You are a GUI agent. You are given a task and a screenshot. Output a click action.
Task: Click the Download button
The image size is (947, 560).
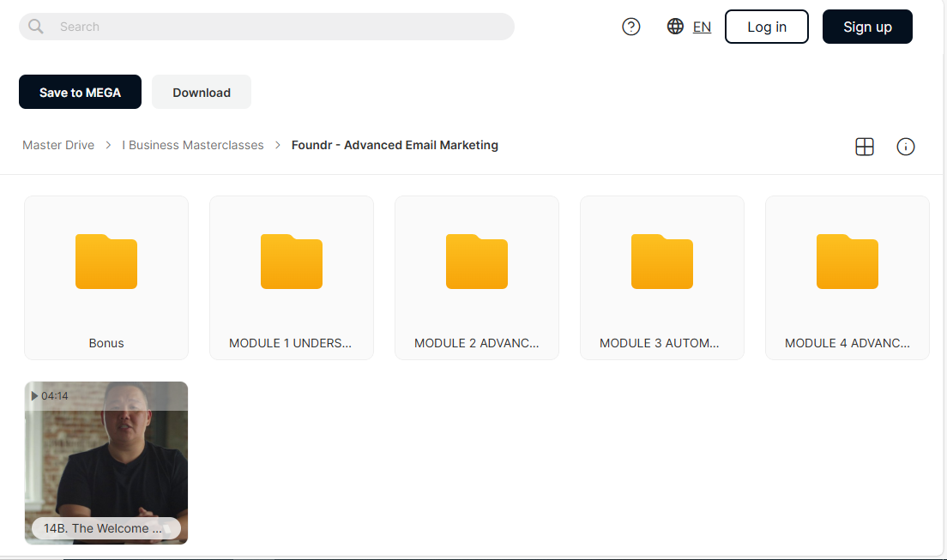tap(201, 92)
